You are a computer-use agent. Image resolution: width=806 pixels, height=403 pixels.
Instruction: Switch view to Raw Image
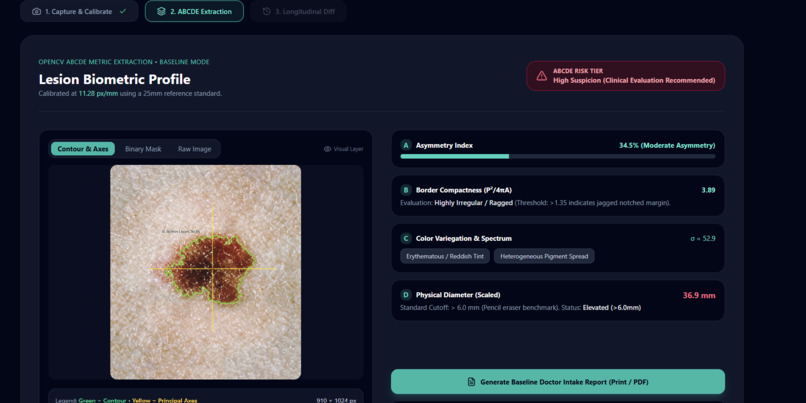tap(194, 149)
